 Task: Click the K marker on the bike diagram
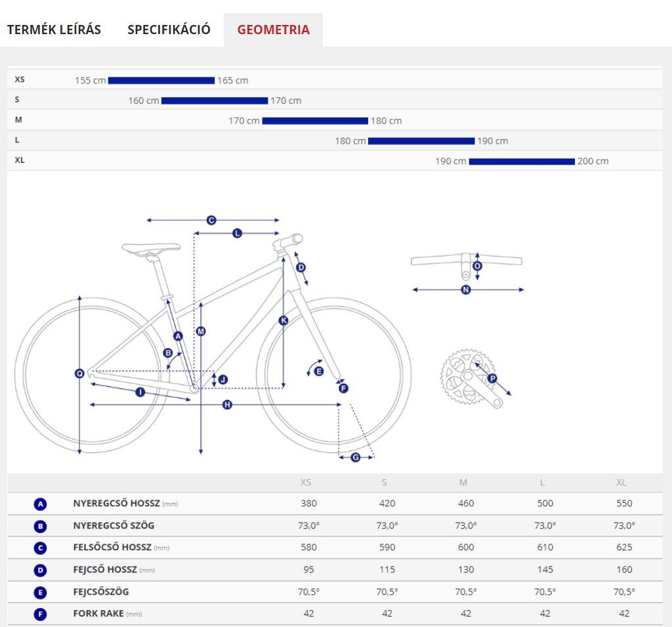(283, 320)
